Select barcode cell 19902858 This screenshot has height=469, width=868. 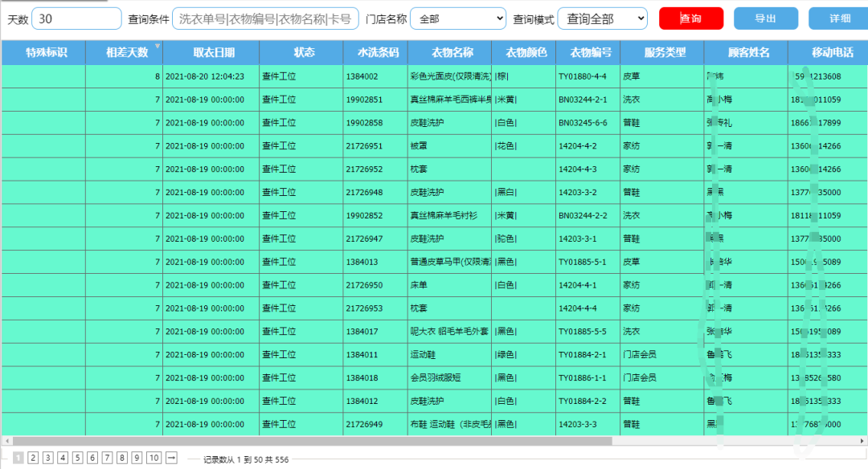pyautogui.click(x=375, y=123)
